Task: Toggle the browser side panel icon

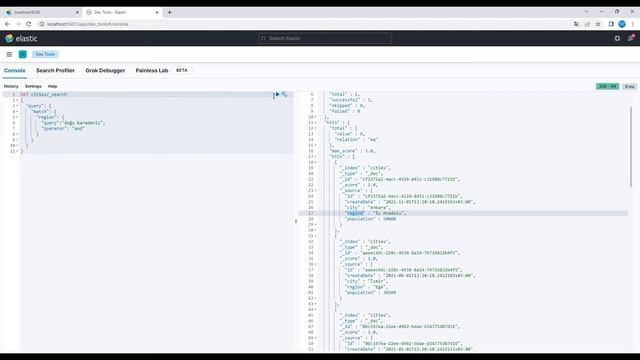Action: tap(611, 24)
